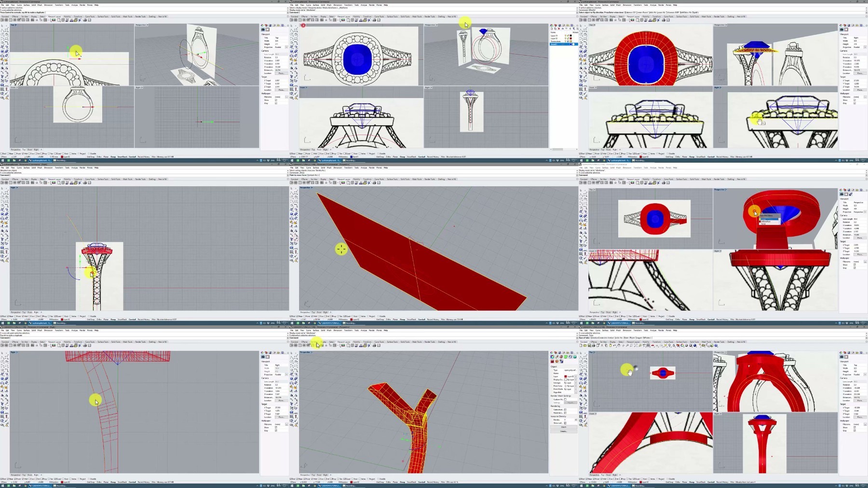Click New Layer icon in Layers-panel window
Viewport: 868px width, 488px height.
(x=552, y=28)
